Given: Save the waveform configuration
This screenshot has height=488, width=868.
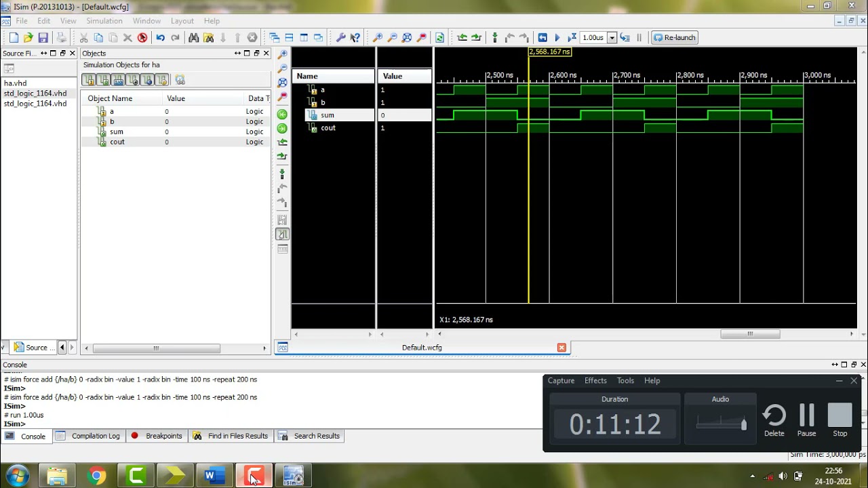Looking at the screenshot, I should coord(43,38).
